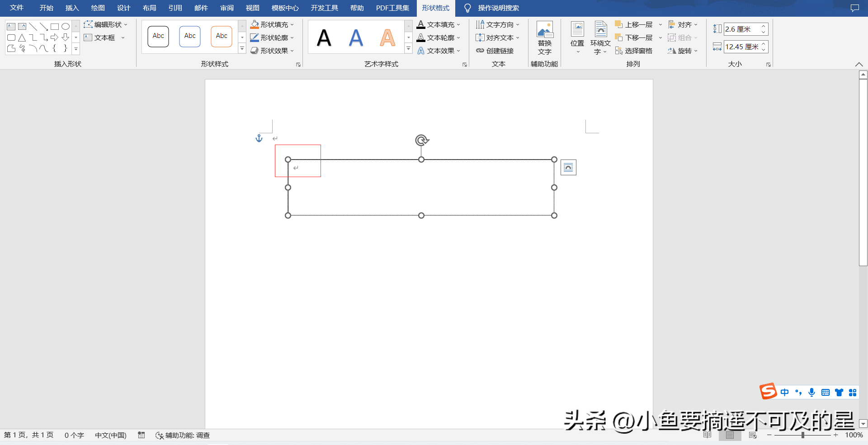Apply the black outline Abc shape style

tap(158, 36)
